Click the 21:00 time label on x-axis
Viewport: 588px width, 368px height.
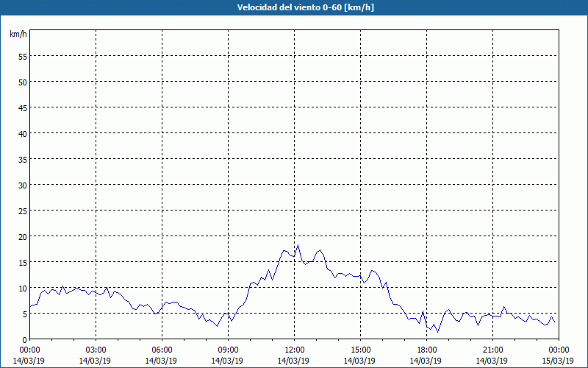coord(492,350)
